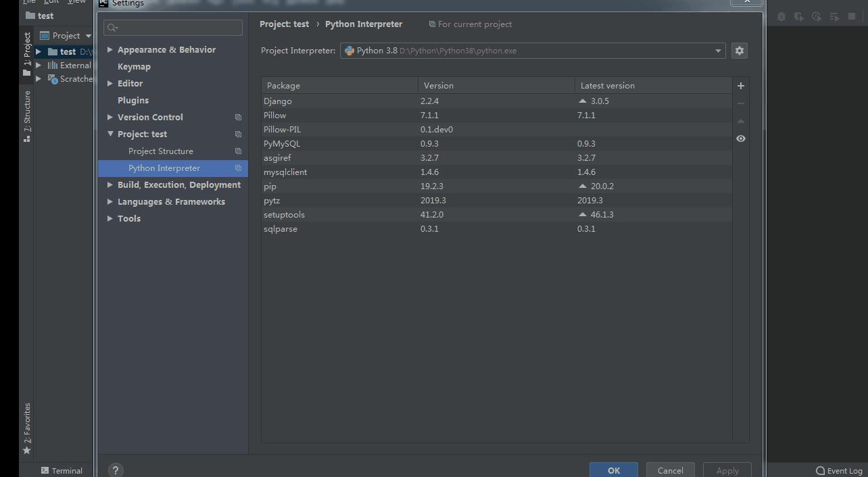
Task: Expand Scratches node in project tree
Action: (x=39, y=79)
